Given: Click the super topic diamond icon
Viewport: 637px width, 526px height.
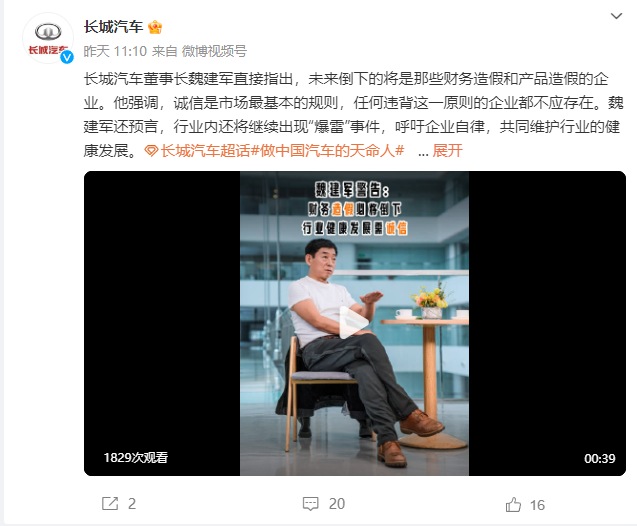Looking at the screenshot, I should (152, 152).
